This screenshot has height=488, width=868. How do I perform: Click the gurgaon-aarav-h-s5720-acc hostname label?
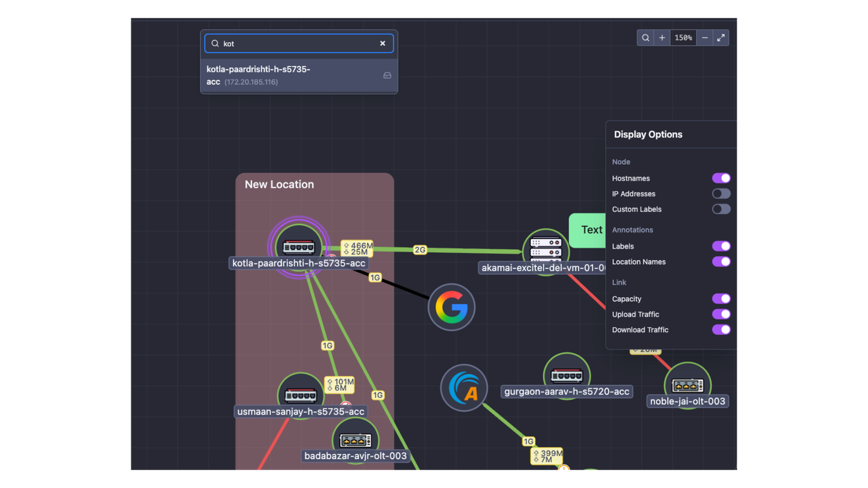pos(567,391)
